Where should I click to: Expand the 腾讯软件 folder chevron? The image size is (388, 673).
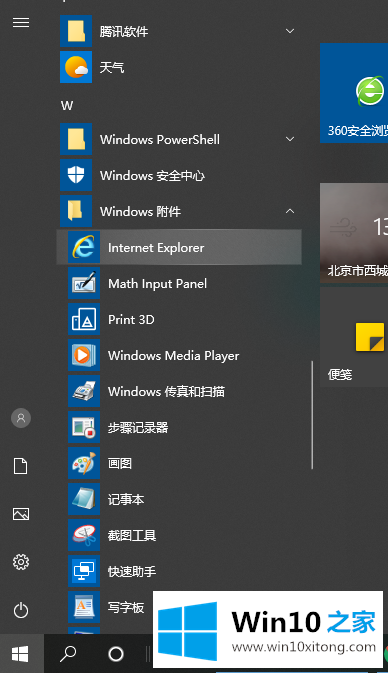click(290, 31)
